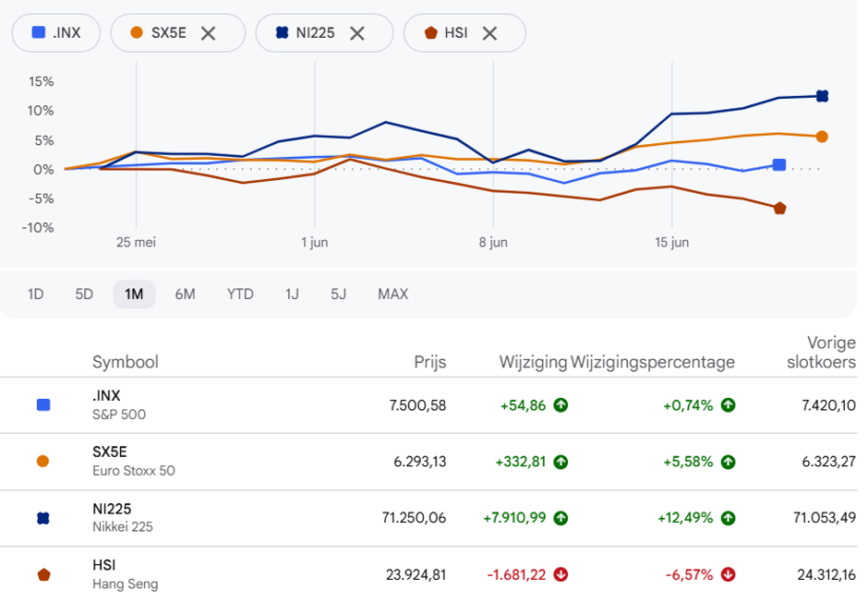This screenshot has height=602, width=868.
Task: Open the Hang Seng table row
Action: (x=428, y=574)
